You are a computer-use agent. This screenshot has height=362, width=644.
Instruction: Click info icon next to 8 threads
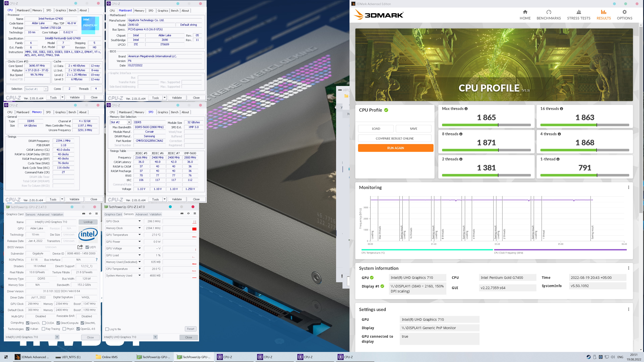[x=461, y=134]
